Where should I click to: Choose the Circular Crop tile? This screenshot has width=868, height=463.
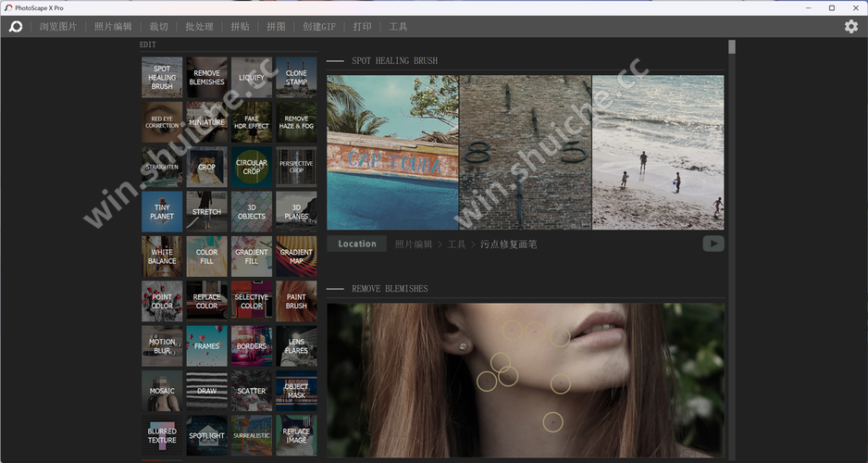pyautogui.click(x=252, y=167)
